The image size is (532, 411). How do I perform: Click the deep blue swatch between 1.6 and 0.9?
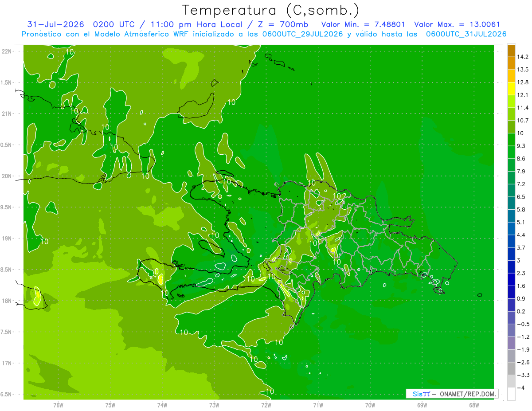(x=511, y=292)
